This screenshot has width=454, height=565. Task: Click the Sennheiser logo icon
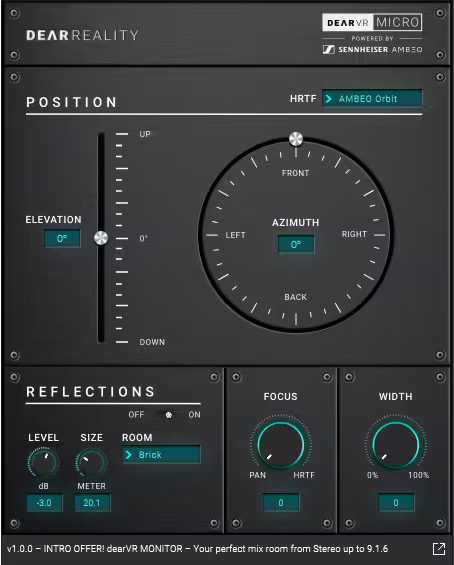click(x=329, y=50)
